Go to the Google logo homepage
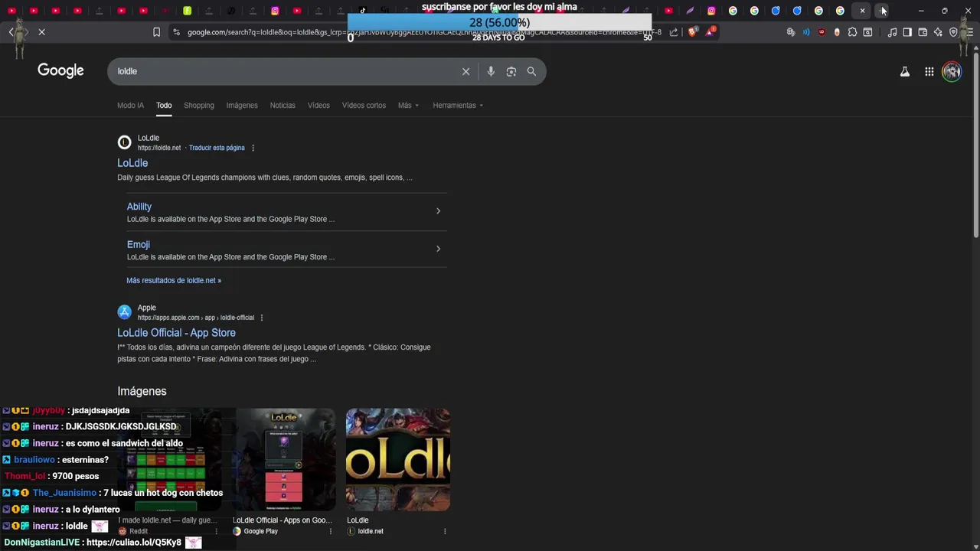This screenshot has height=551, width=980. pos(60,70)
